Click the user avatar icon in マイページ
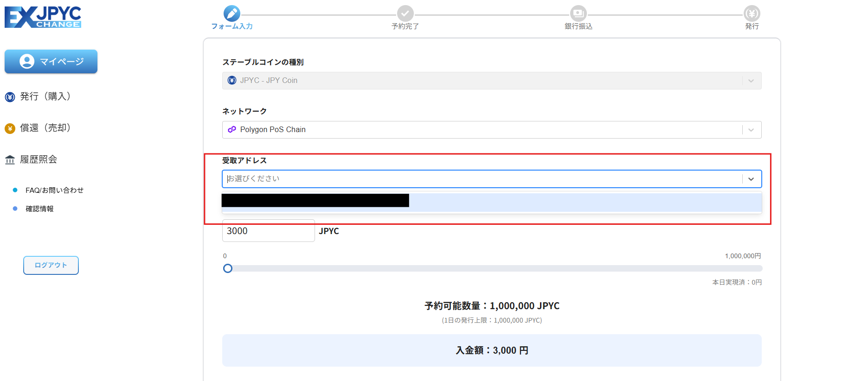The width and height of the screenshot is (868, 381). tap(27, 61)
